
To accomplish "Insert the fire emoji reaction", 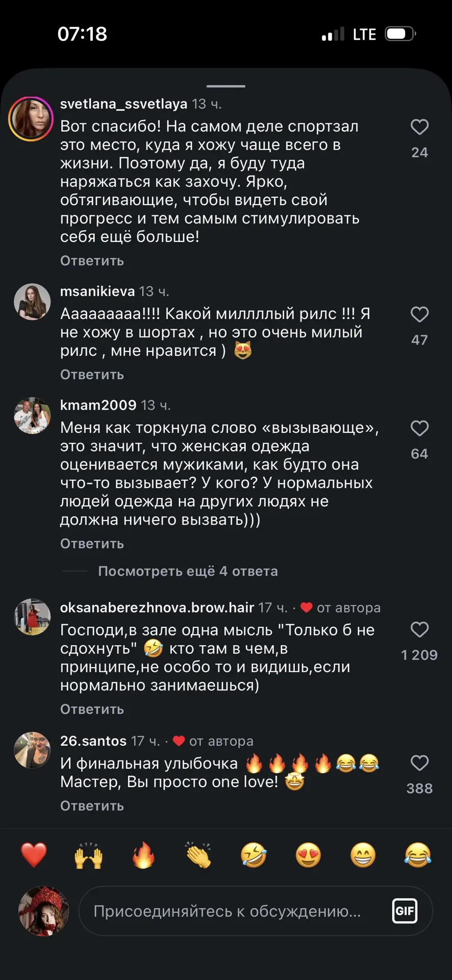I will [143, 855].
